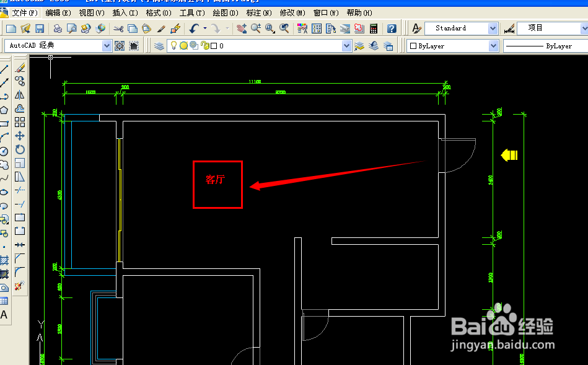
Task: Expand the AutoCAD 经典 workspace dropdown
Action: coord(107,46)
